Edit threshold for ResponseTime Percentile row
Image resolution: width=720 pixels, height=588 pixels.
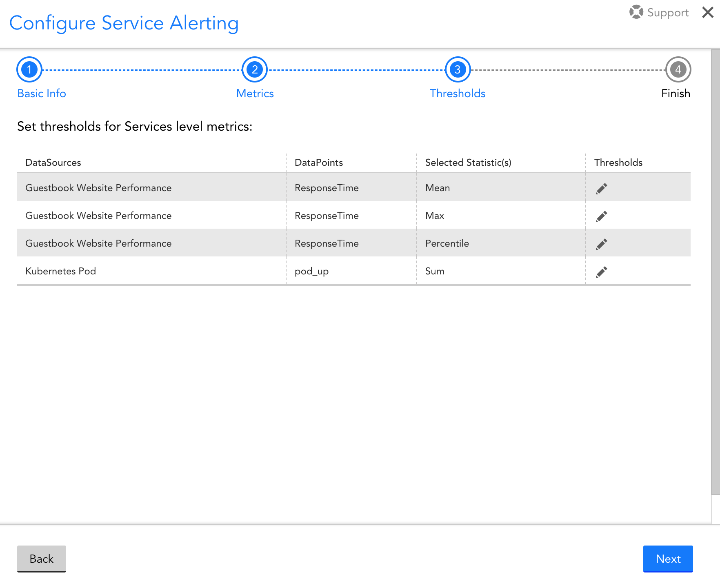click(601, 244)
